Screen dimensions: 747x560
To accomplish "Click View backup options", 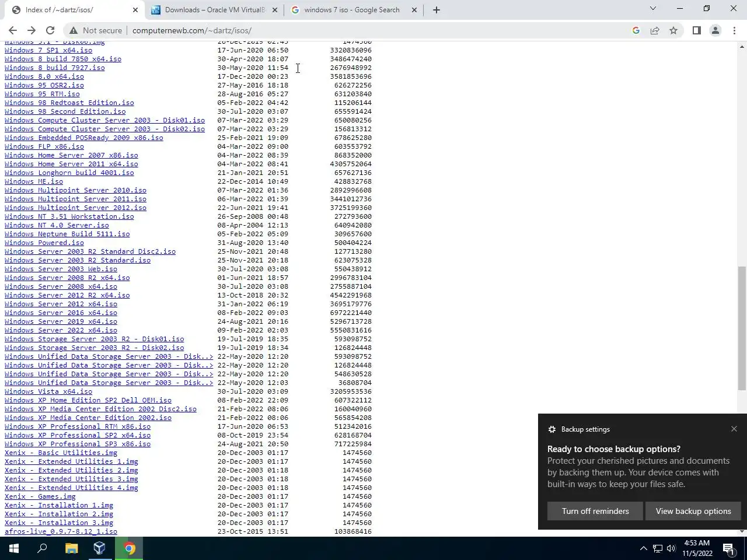I will 693,511.
